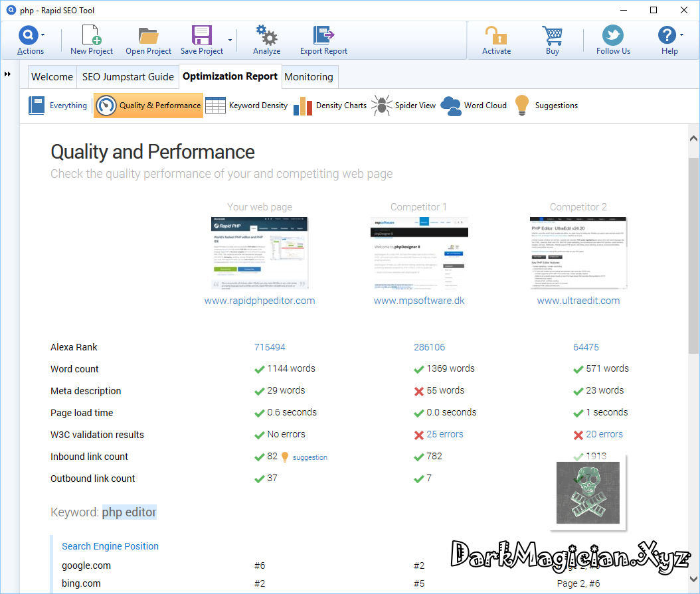Click the red X beside 20 errors

[x=578, y=435]
